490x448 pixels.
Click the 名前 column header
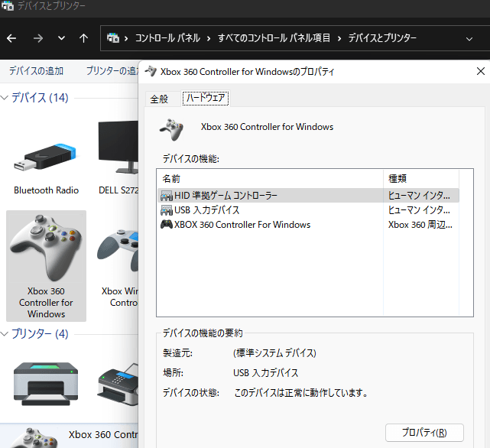point(171,178)
